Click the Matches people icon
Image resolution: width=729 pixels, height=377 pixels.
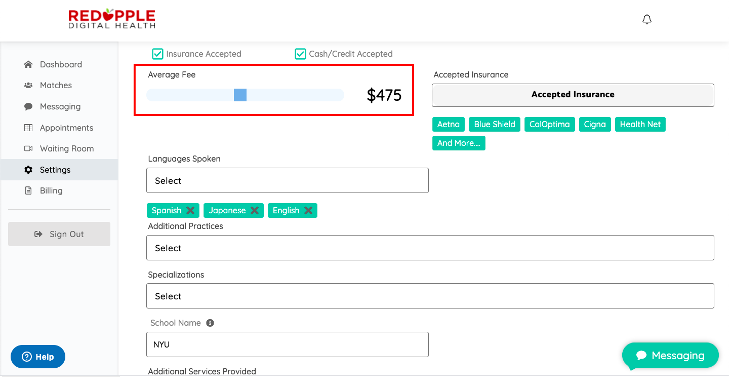28,86
